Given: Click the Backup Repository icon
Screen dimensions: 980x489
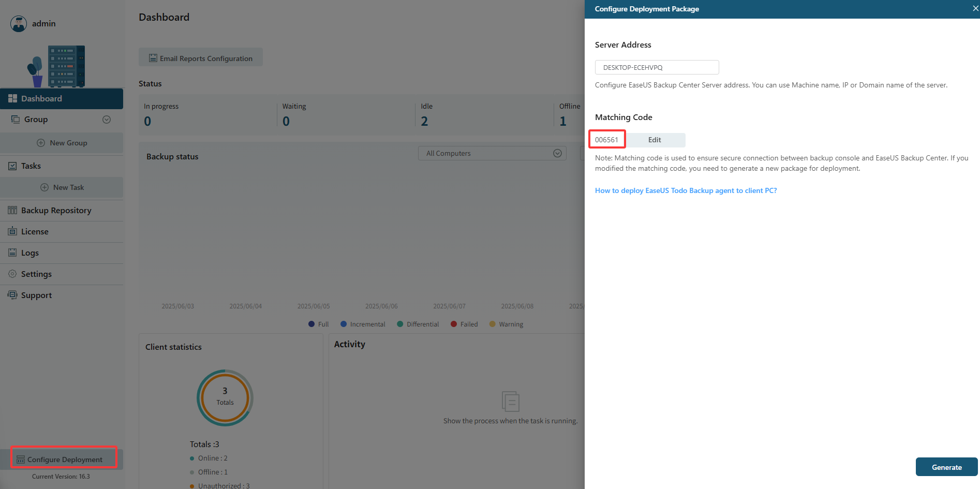Looking at the screenshot, I should [12, 210].
